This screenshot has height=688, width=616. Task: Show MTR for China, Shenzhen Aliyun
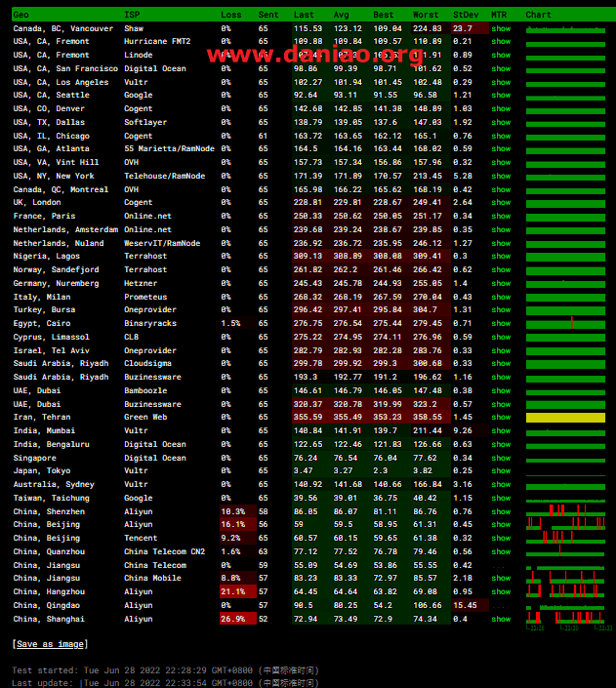tap(501, 511)
